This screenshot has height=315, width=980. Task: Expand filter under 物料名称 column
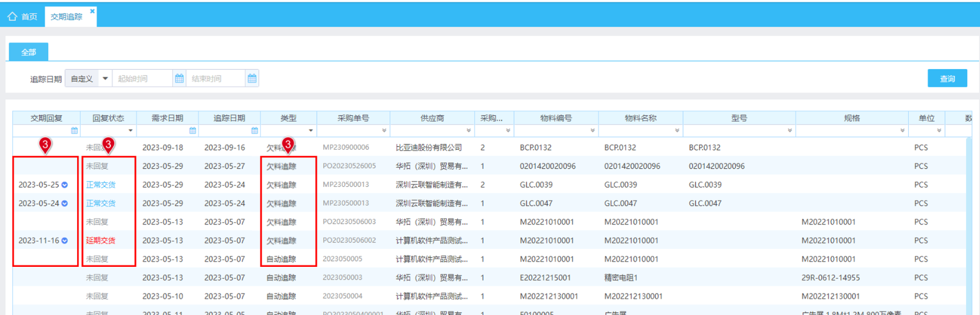coord(677,131)
